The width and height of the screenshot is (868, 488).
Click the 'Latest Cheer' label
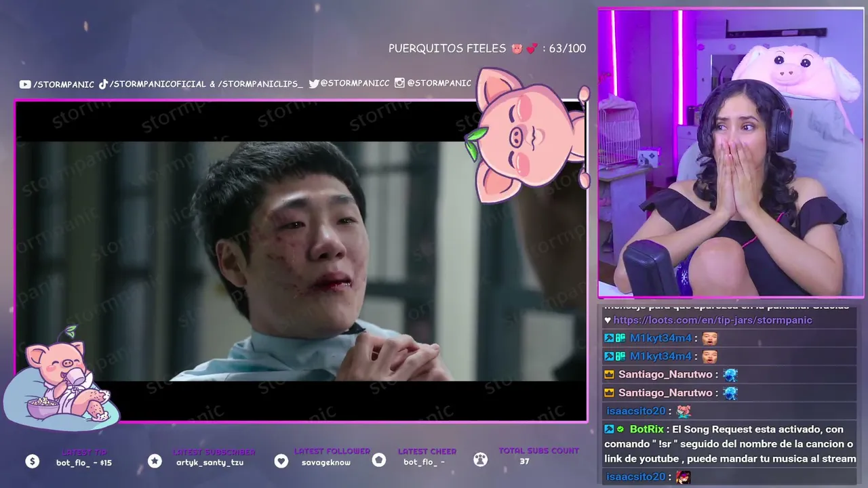coord(427,451)
